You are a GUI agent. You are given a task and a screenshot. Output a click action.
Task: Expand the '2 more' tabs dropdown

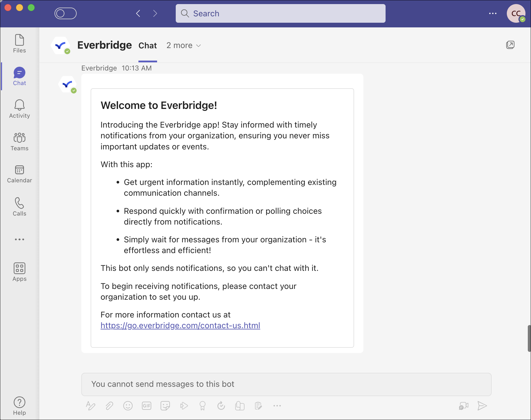184,45
